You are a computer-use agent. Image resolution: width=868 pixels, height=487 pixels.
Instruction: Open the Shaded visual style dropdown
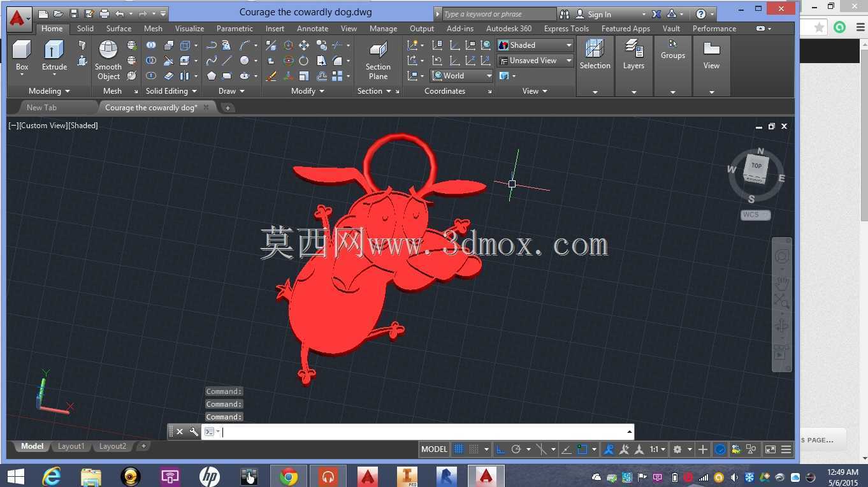pos(535,45)
